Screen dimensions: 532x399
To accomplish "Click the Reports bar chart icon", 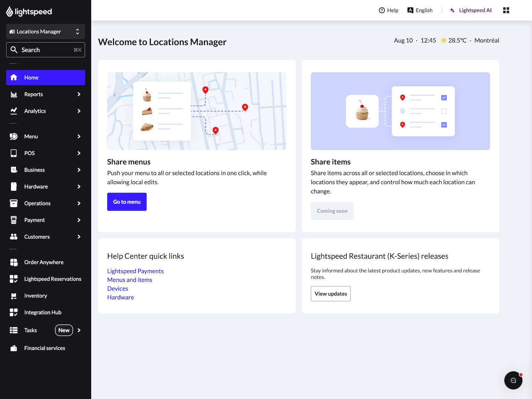I will click(14, 94).
